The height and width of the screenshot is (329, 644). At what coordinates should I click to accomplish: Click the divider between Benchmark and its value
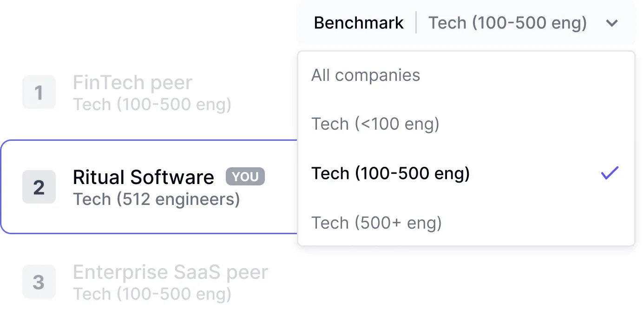(416, 23)
